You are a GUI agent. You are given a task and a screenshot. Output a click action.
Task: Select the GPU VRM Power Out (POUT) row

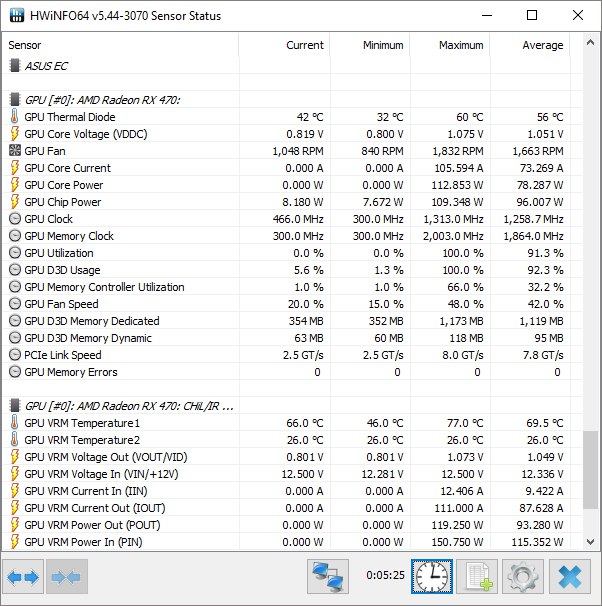[x=292, y=525]
